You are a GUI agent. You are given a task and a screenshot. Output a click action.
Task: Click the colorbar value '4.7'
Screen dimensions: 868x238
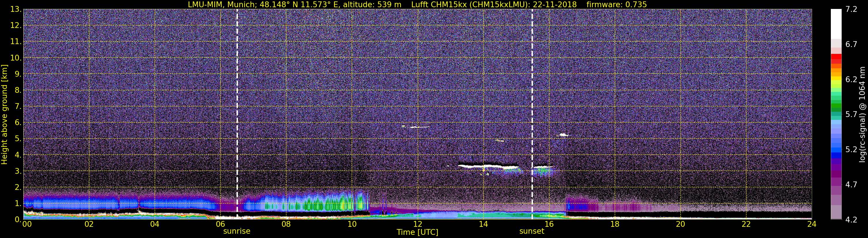coord(851,185)
